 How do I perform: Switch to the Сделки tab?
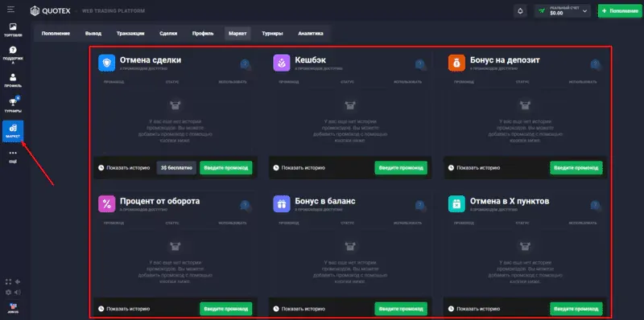[x=168, y=34]
